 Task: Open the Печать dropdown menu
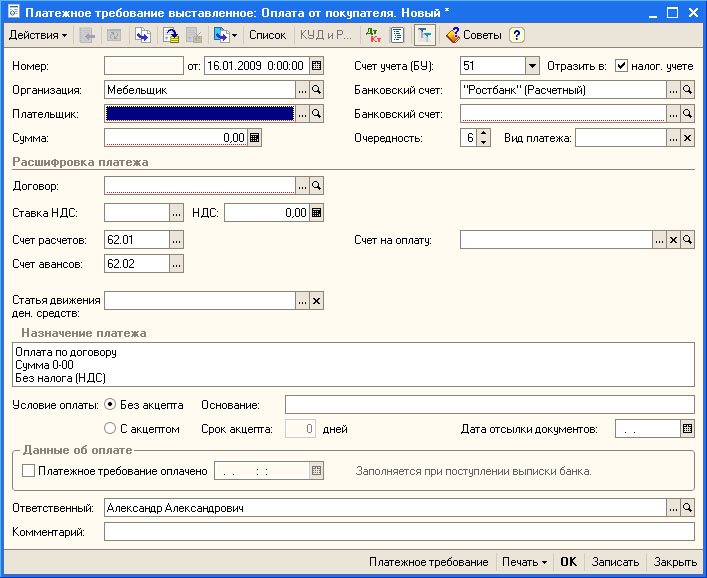(524, 562)
